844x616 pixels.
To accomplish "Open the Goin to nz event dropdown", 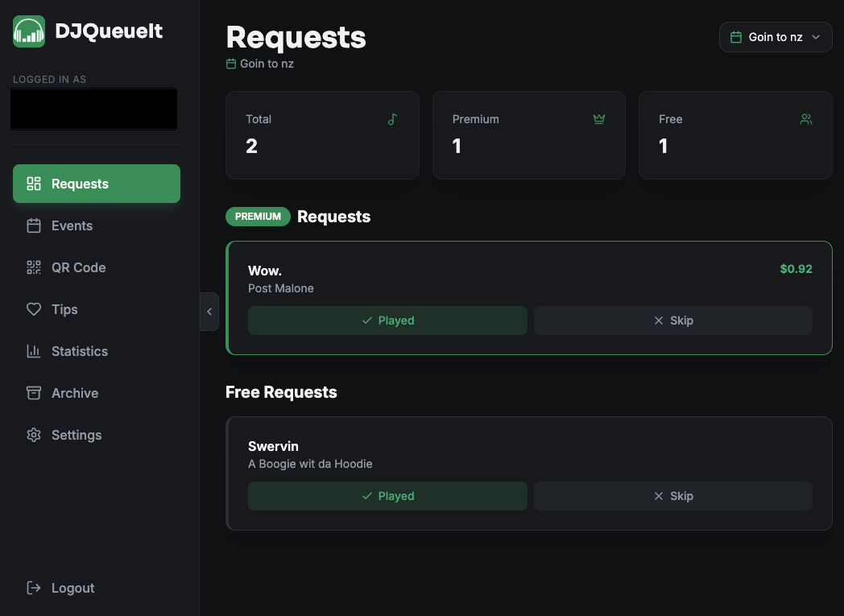I will pyautogui.click(x=775, y=37).
